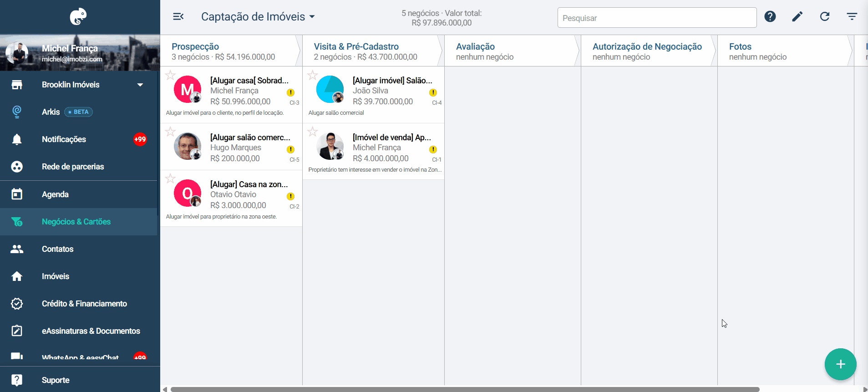Image resolution: width=868 pixels, height=392 pixels.
Task: Toggle star on Otavio Otavio card
Action: 170,178
